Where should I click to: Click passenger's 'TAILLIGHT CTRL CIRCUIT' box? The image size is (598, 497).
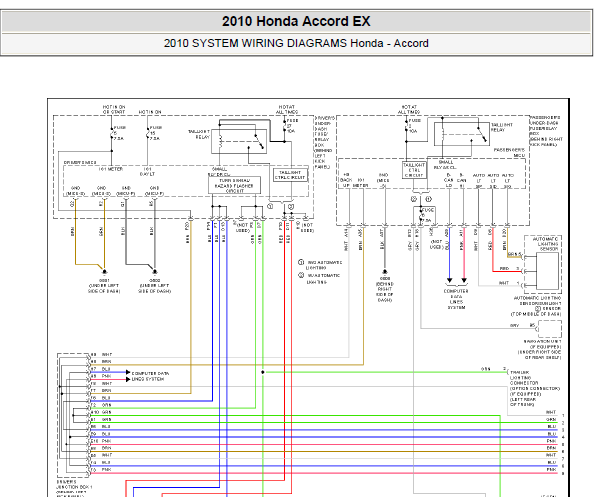[414, 170]
